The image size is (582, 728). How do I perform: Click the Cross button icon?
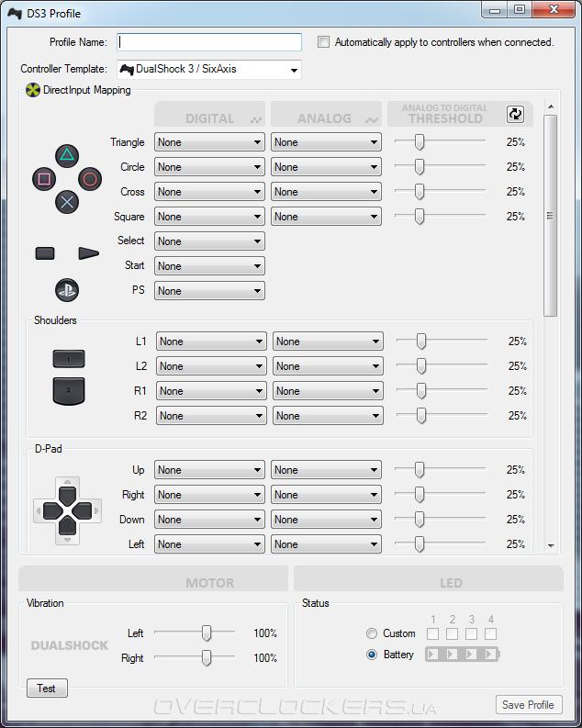pos(67,202)
